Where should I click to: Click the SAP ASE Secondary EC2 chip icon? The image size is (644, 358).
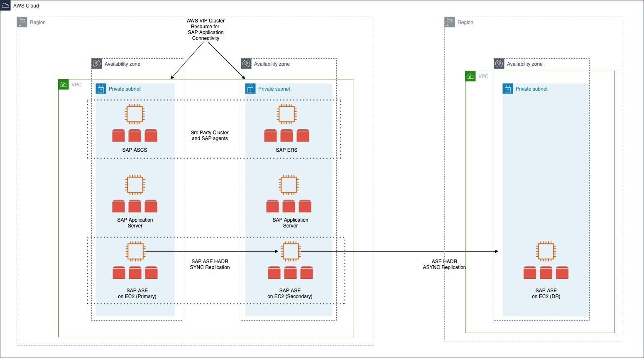[291, 251]
